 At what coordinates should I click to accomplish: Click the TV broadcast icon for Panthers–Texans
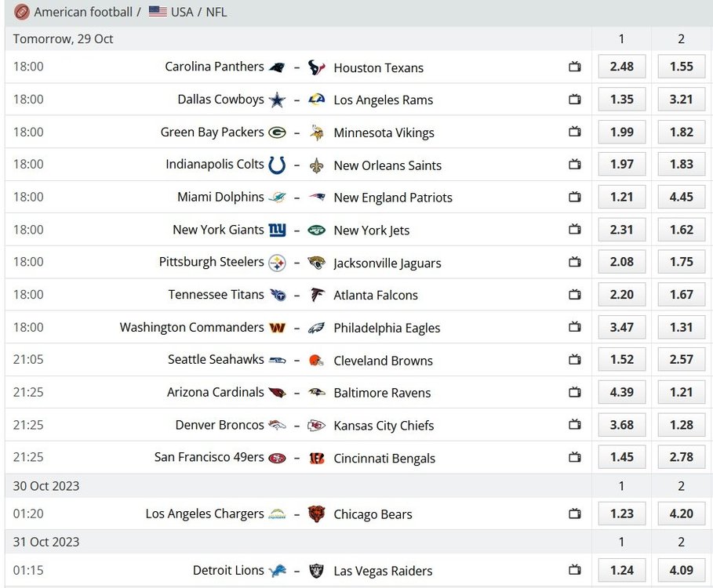[575, 67]
